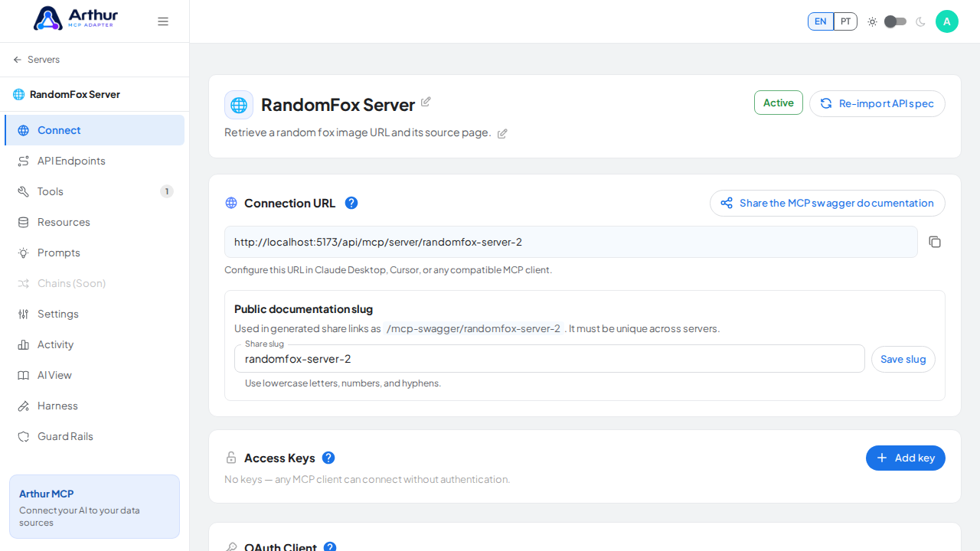The width and height of the screenshot is (980, 551).
Task: Click the 'Public documentation slug' heading
Action: point(303,309)
